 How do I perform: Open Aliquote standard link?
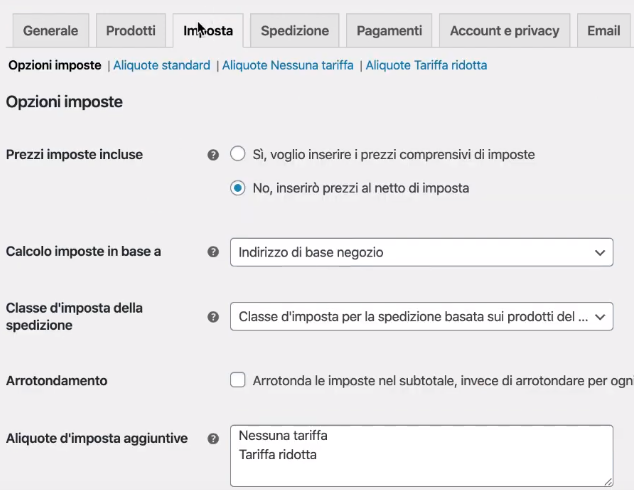point(162,65)
